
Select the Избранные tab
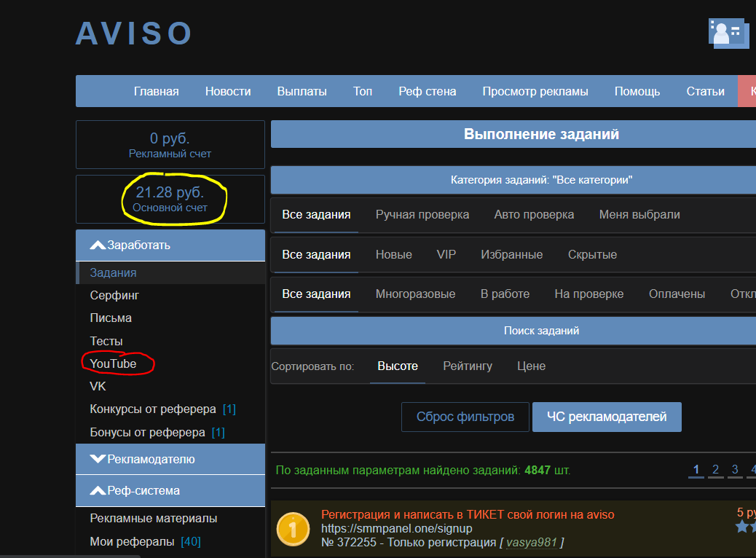point(511,254)
